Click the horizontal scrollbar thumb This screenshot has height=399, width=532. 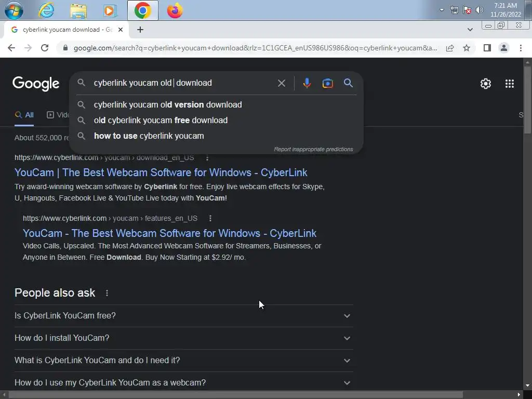point(235,395)
